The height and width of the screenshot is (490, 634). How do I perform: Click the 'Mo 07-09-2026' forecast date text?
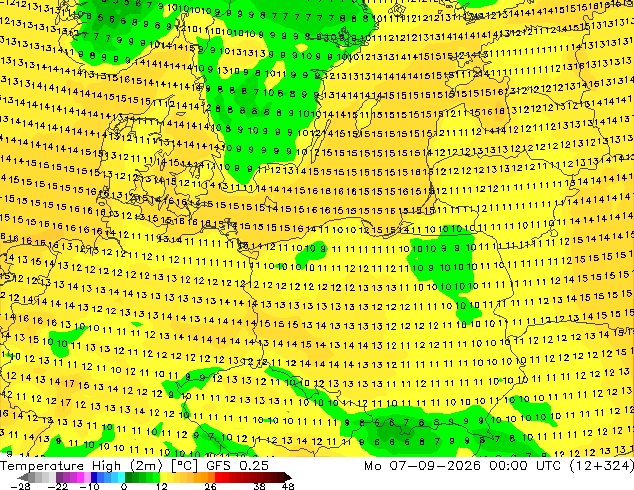tap(422, 466)
